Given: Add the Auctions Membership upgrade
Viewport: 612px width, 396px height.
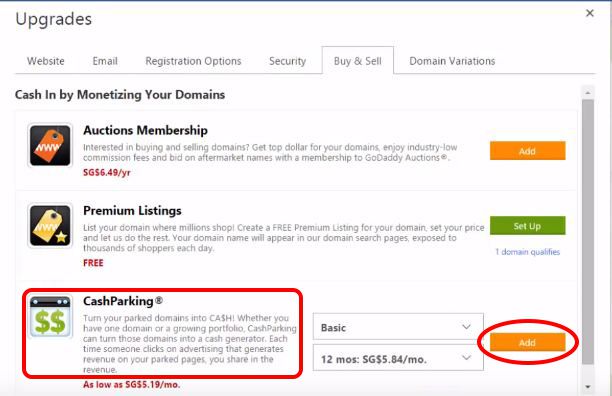Looking at the screenshot, I should [x=527, y=151].
